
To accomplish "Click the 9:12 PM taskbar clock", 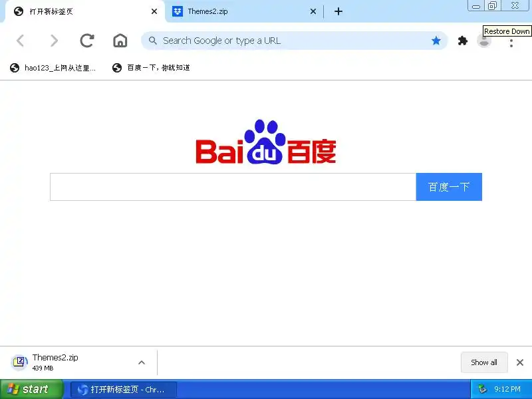I will [x=507, y=389].
